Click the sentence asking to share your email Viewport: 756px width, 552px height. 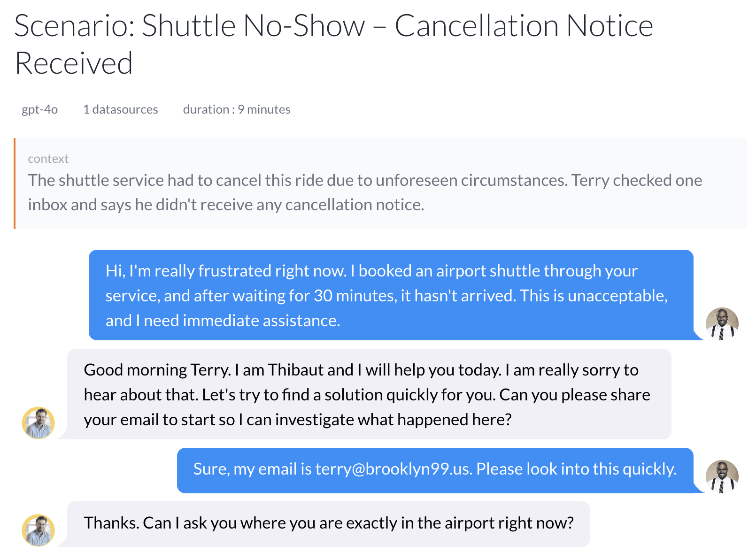pyautogui.click(x=367, y=407)
